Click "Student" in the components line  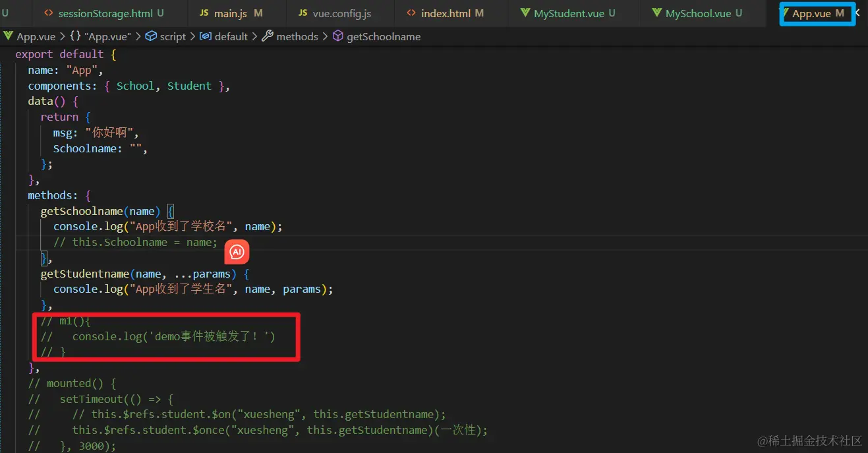pos(189,86)
